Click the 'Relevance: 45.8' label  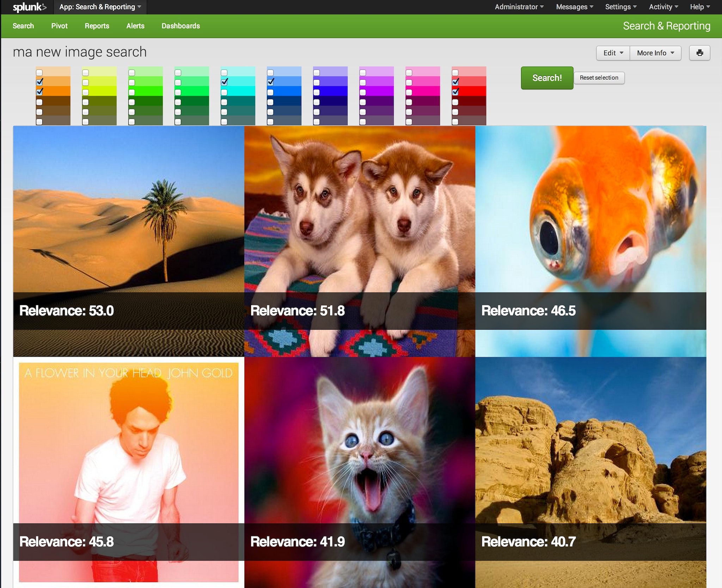67,541
